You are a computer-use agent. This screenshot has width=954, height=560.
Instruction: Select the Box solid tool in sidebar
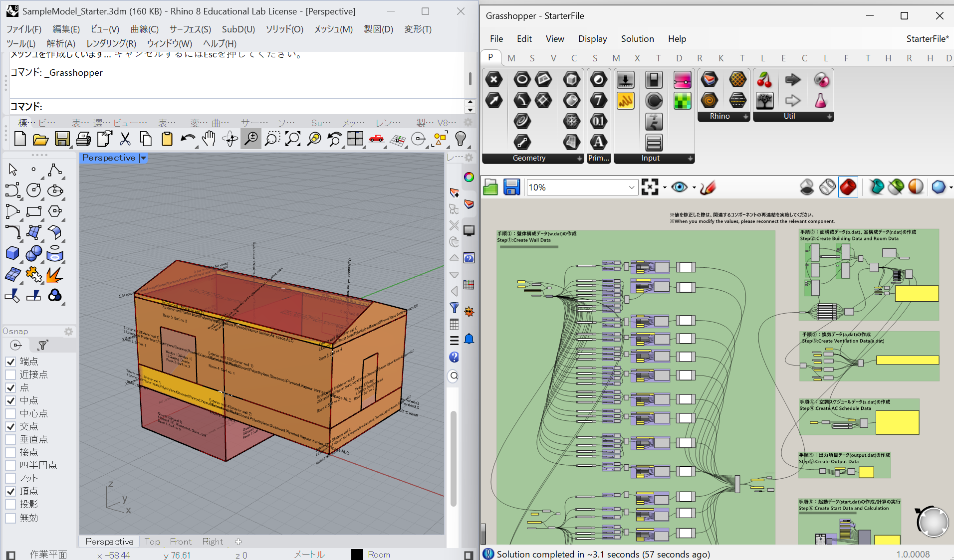pyautogui.click(x=12, y=253)
